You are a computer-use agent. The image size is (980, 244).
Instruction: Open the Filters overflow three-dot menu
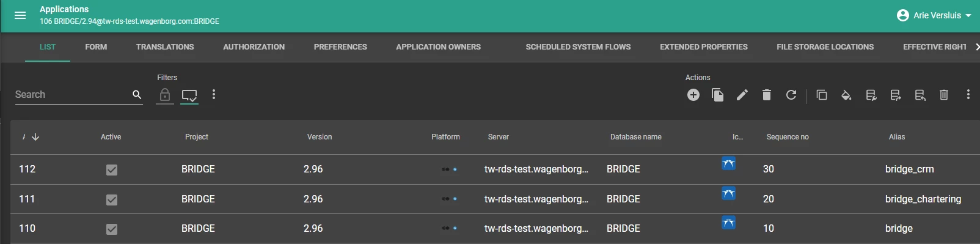(x=214, y=94)
